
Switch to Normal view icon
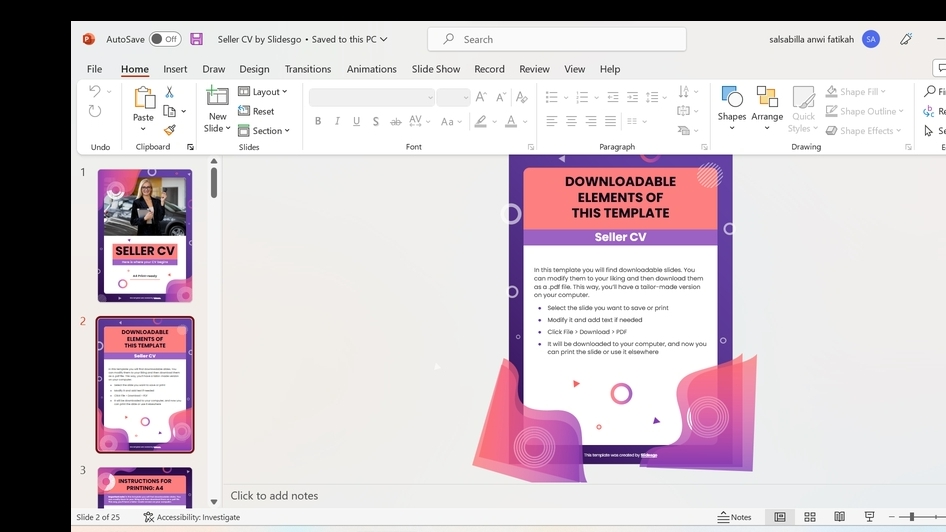pos(779,517)
